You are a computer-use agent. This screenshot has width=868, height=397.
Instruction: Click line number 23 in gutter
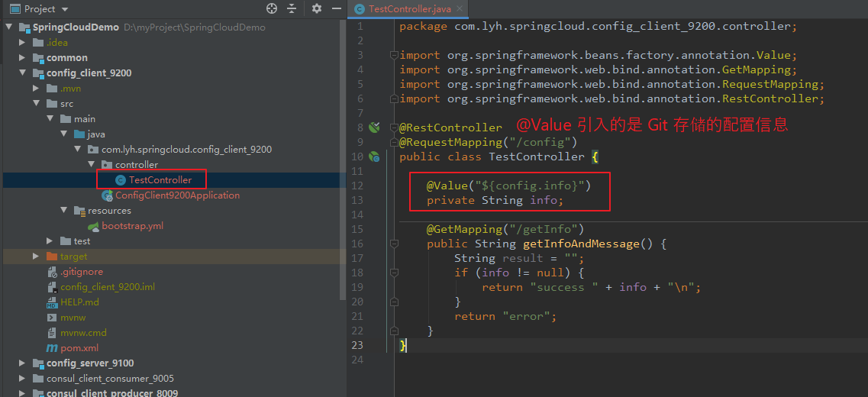pyautogui.click(x=357, y=345)
